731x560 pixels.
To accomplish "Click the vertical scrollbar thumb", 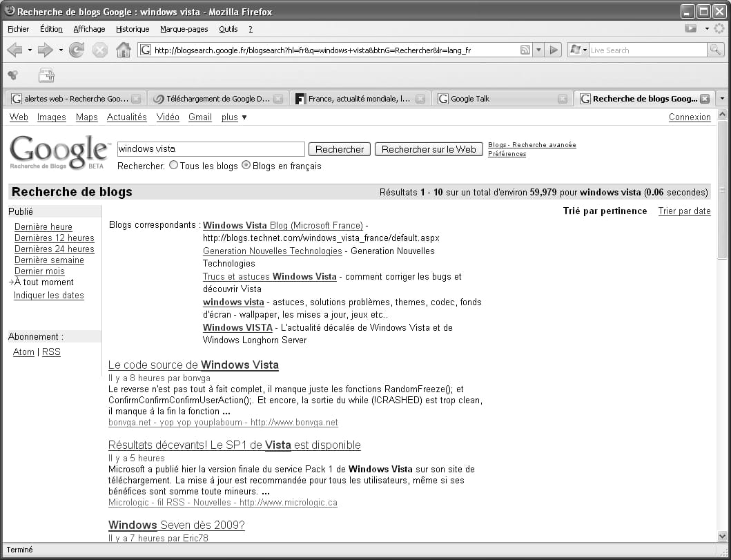I will tap(722, 189).
